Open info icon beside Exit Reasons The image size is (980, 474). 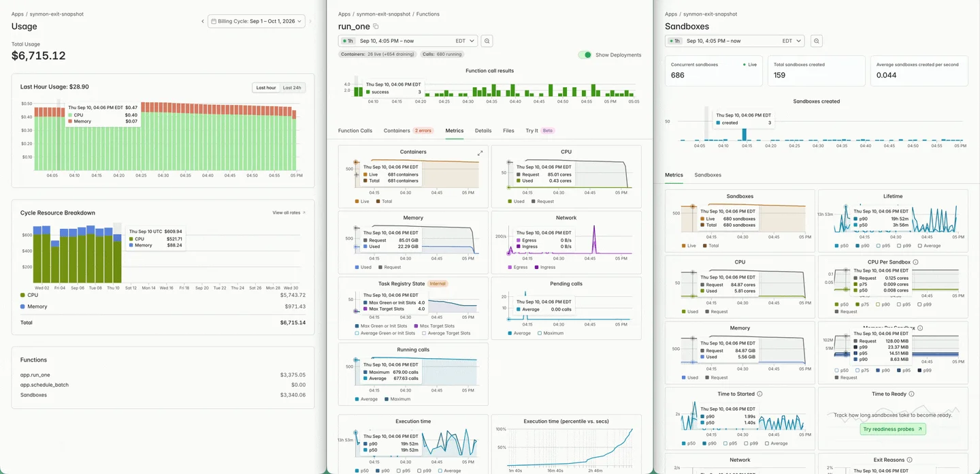910,460
